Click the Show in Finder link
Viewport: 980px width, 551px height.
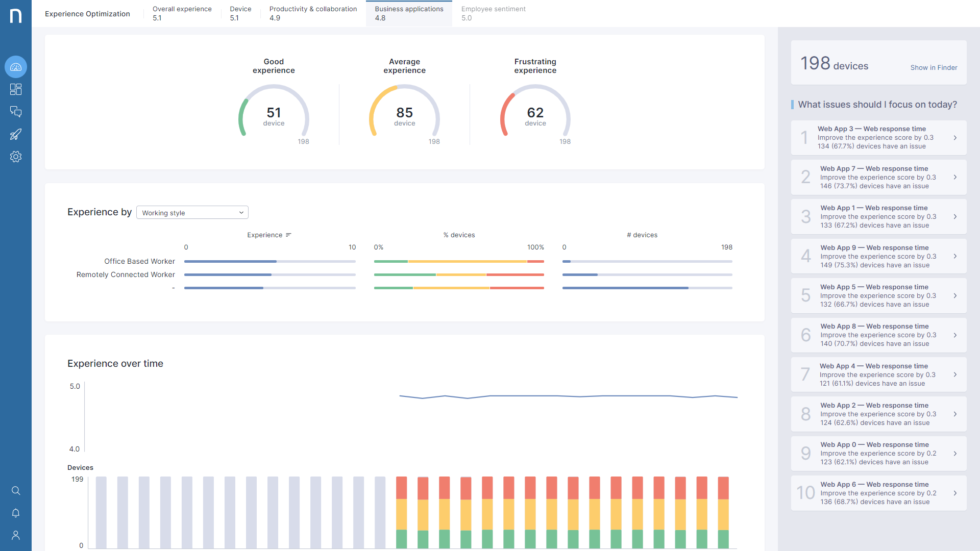(x=934, y=67)
